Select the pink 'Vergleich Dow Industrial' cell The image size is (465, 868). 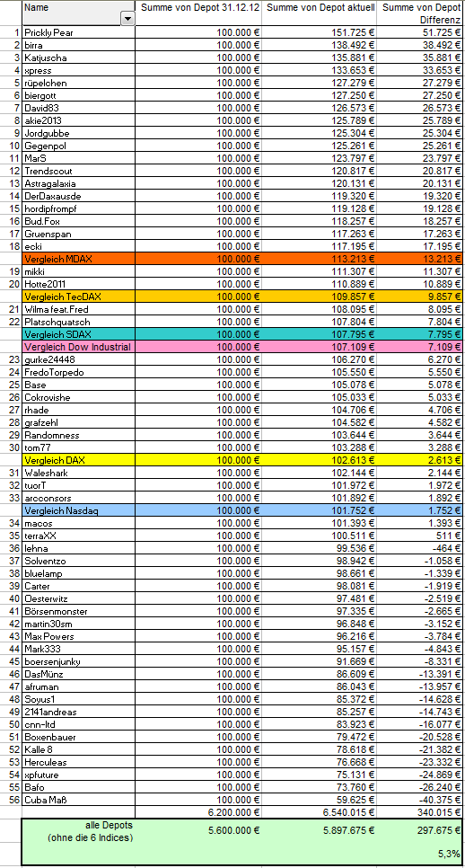(x=78, y=347)
